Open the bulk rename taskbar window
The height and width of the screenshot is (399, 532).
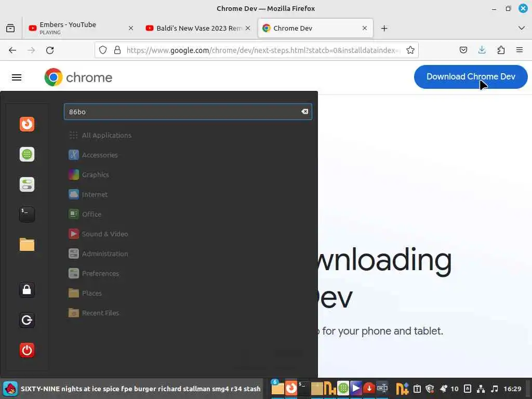click(x=382, y=388)
